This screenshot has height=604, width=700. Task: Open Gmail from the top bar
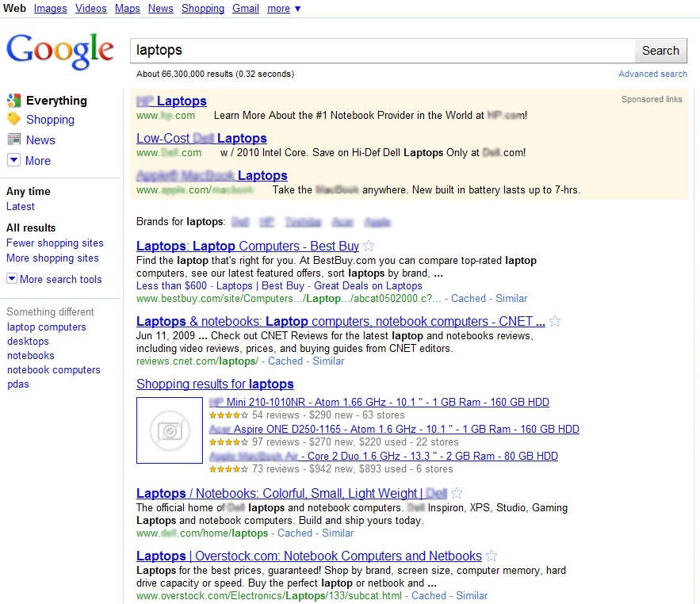pos(246,9)
